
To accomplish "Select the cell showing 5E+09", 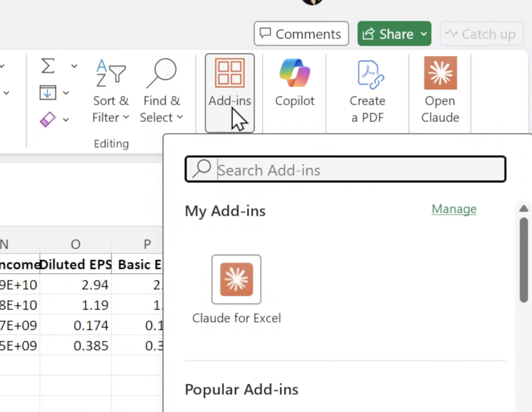I will pyautogui.click(x=20, y=345).
